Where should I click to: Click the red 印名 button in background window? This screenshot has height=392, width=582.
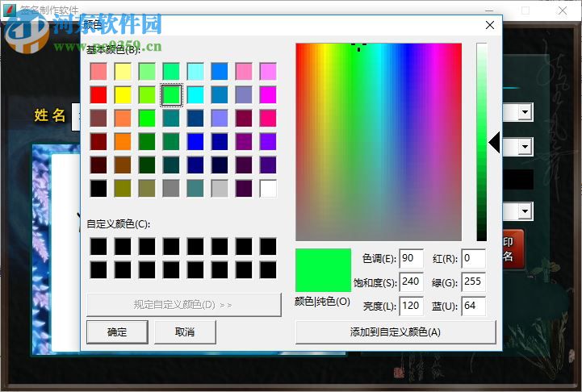tap(513, 249)
